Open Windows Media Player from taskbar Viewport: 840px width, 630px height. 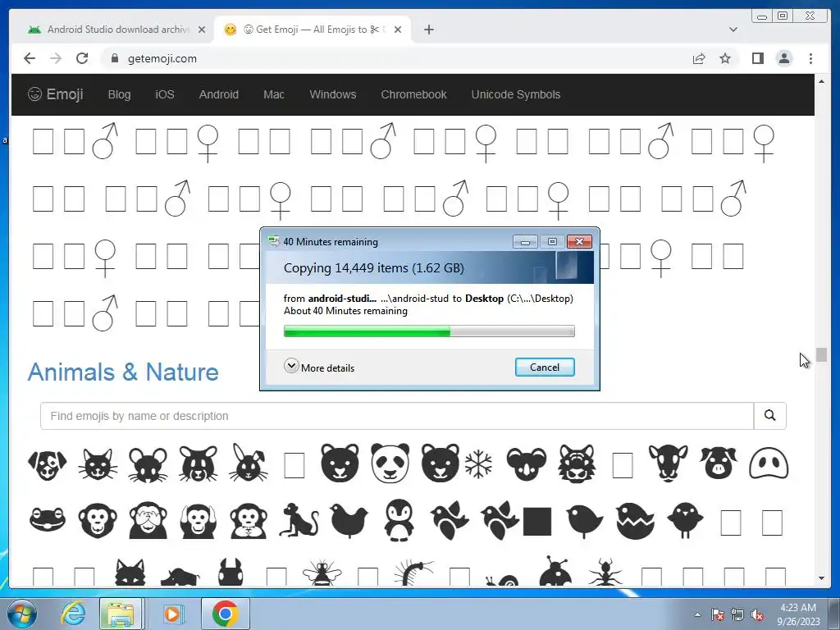coord(172,614)
